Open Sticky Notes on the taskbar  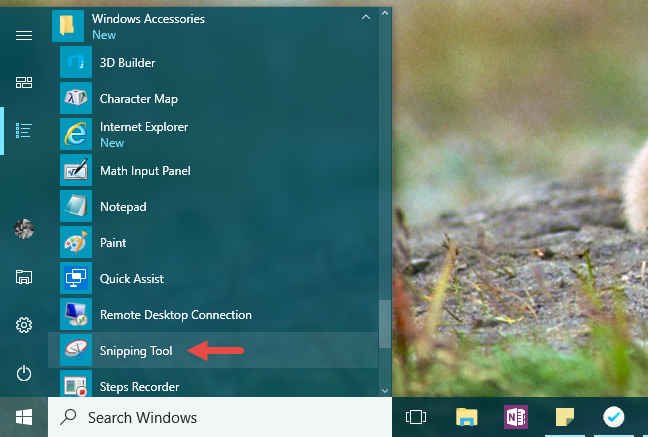pos(565,417)
